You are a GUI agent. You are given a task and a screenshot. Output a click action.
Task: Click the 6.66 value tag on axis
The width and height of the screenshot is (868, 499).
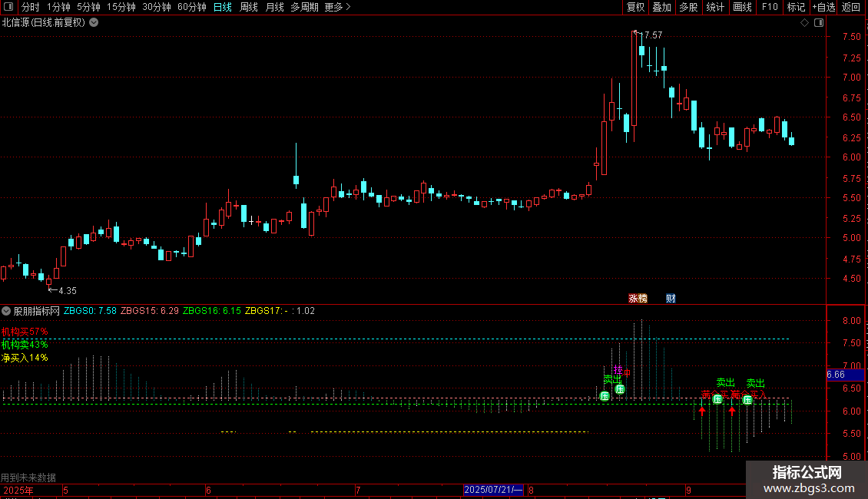click(845, 375)
